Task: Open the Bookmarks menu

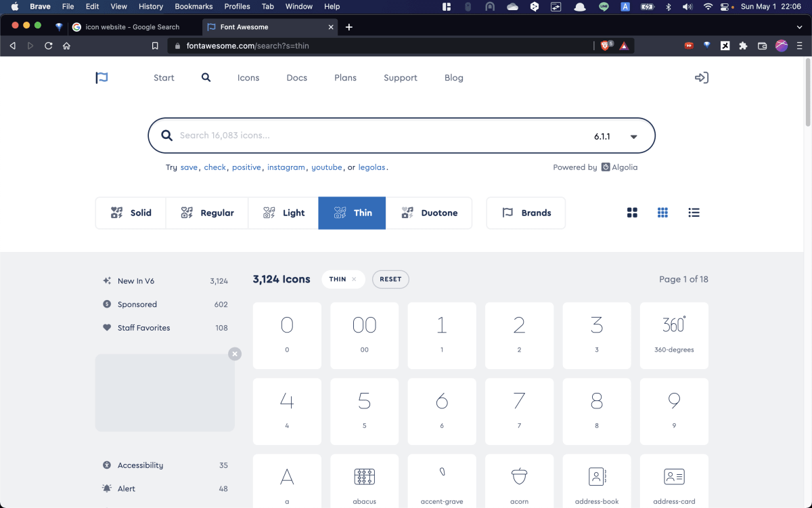Action: click(194, 6)
